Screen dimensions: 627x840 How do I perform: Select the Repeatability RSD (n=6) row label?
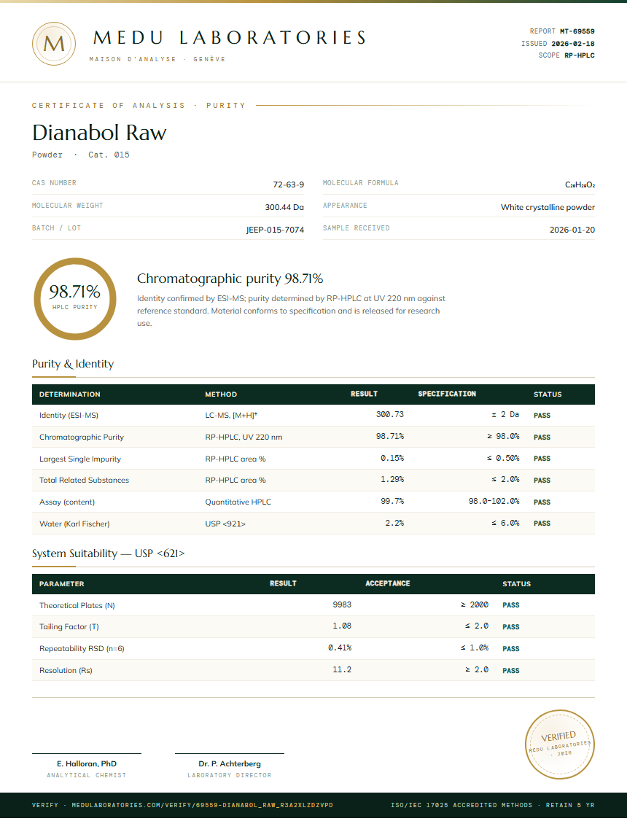(x=82, y=648)
